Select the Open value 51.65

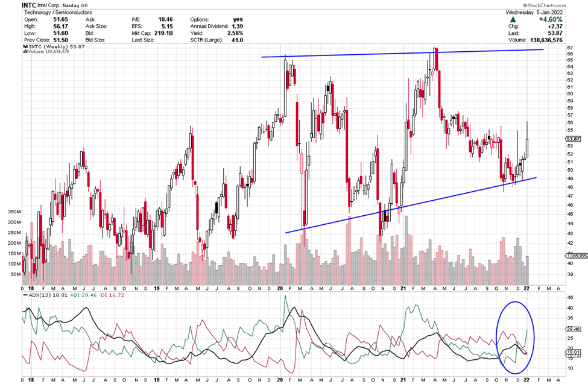point(60,19)
